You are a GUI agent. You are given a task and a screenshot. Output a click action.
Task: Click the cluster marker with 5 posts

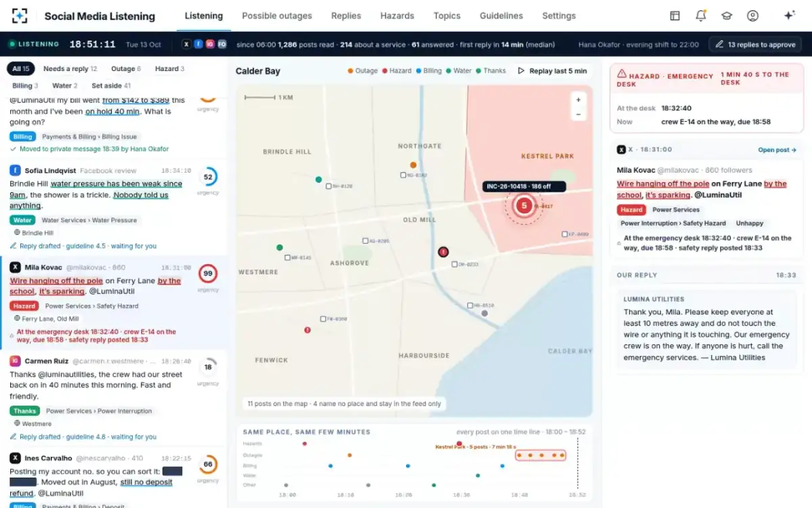tap(523, 206)
